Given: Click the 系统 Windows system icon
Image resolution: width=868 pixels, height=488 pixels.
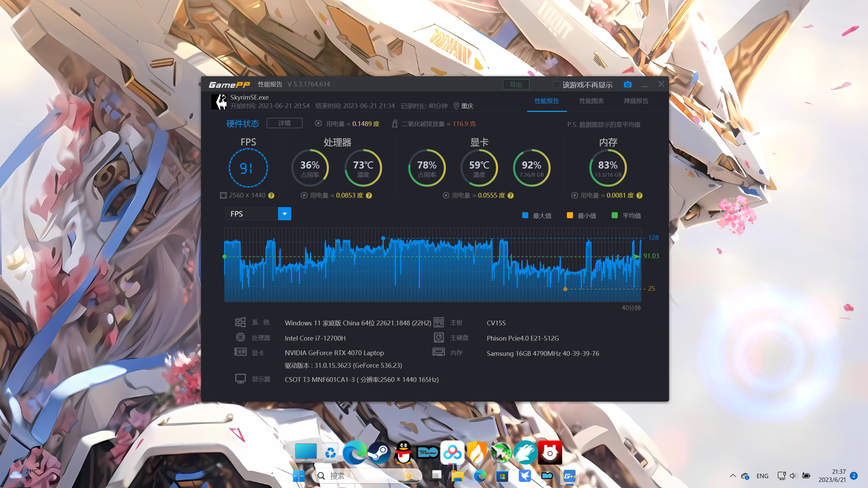Looking at the screenshot, I should tap(240, 322).
